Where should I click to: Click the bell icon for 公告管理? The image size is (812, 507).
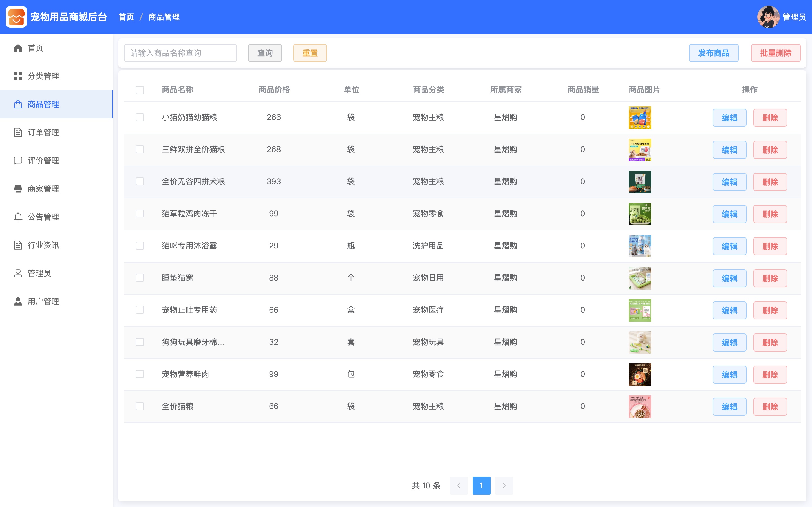[18, 217]
